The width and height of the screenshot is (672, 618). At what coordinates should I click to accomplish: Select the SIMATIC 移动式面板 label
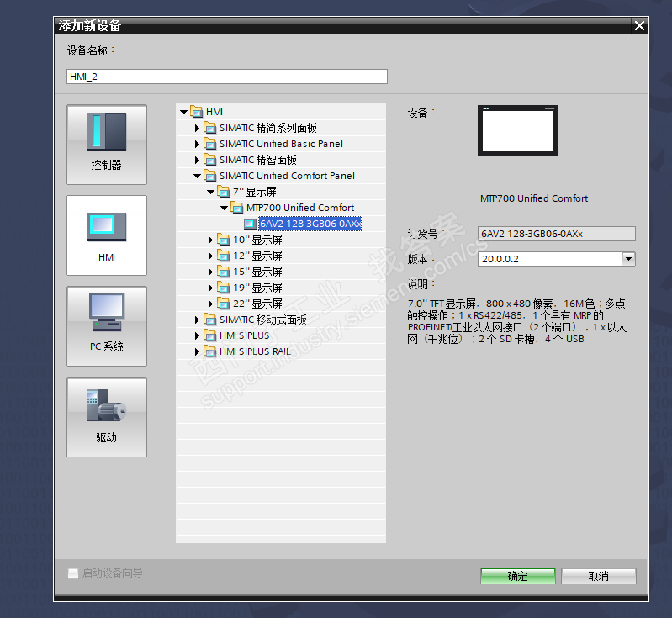coord(263,320)
